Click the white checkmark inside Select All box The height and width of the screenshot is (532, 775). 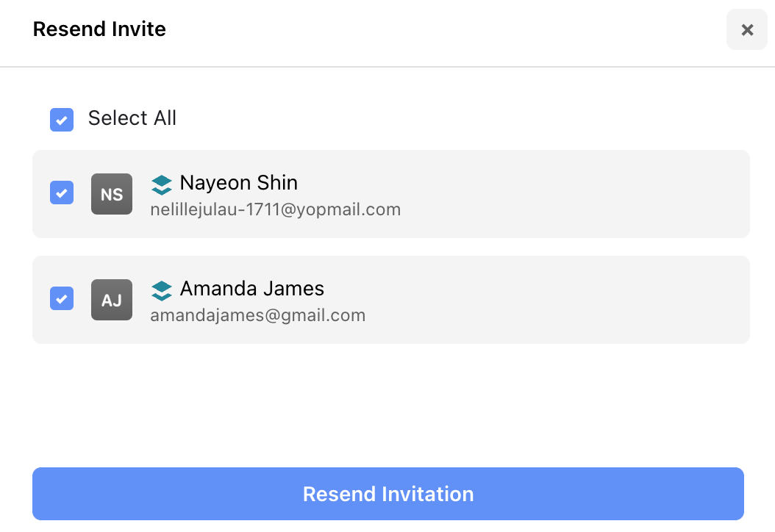click(x=62, y=120)
